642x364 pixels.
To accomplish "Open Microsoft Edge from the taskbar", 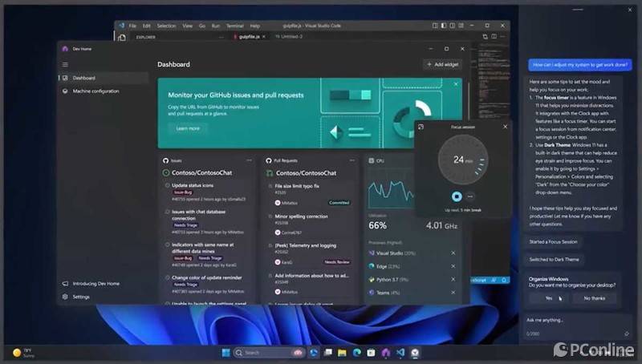I will 356,353.
